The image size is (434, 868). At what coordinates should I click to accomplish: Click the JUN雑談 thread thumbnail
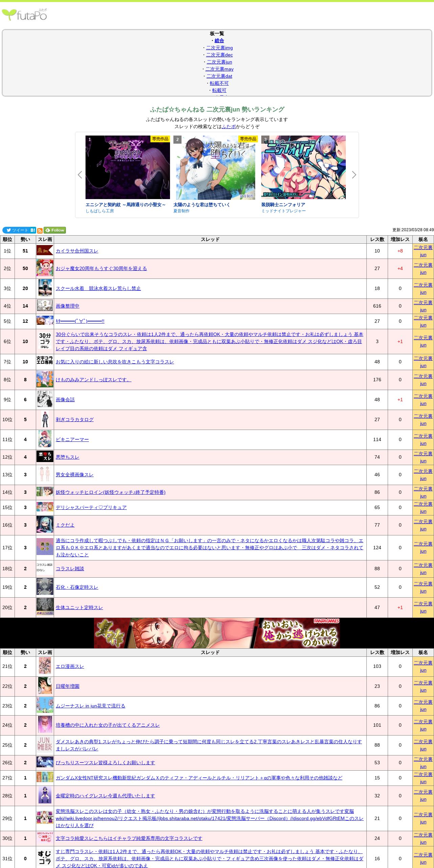pos(45,744)
